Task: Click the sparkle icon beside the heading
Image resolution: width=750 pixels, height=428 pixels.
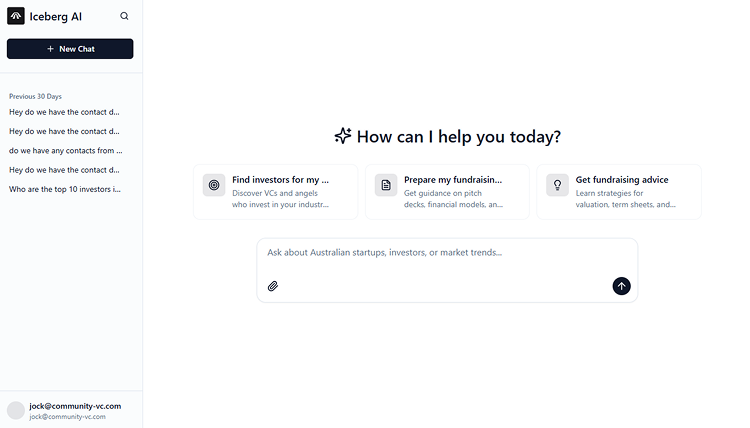Action: coord(342,136)
